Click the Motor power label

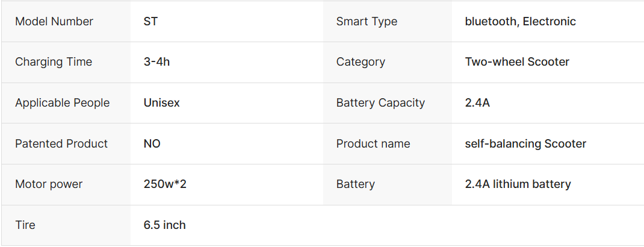click(49, 184)
